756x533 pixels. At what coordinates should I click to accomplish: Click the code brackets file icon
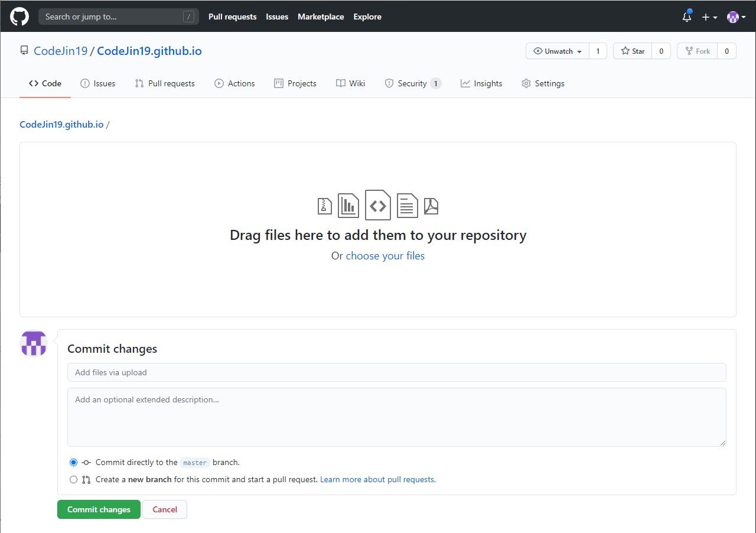click(378, 205)
